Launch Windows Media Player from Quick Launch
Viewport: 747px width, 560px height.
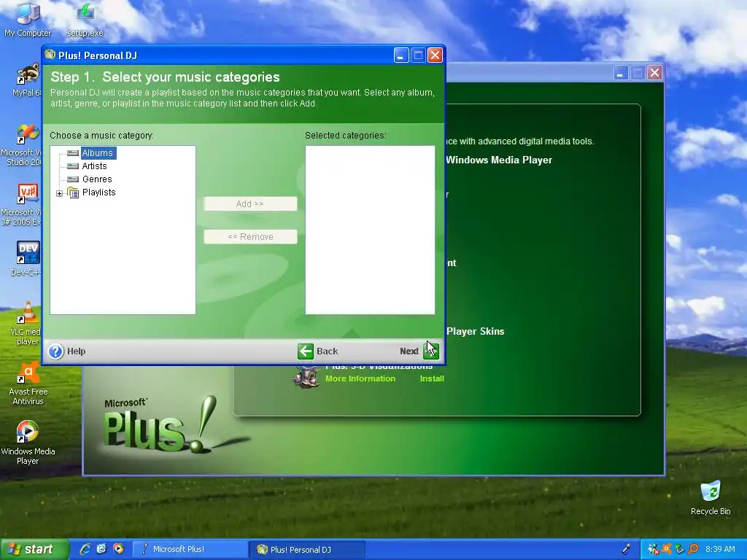point(118,549)
